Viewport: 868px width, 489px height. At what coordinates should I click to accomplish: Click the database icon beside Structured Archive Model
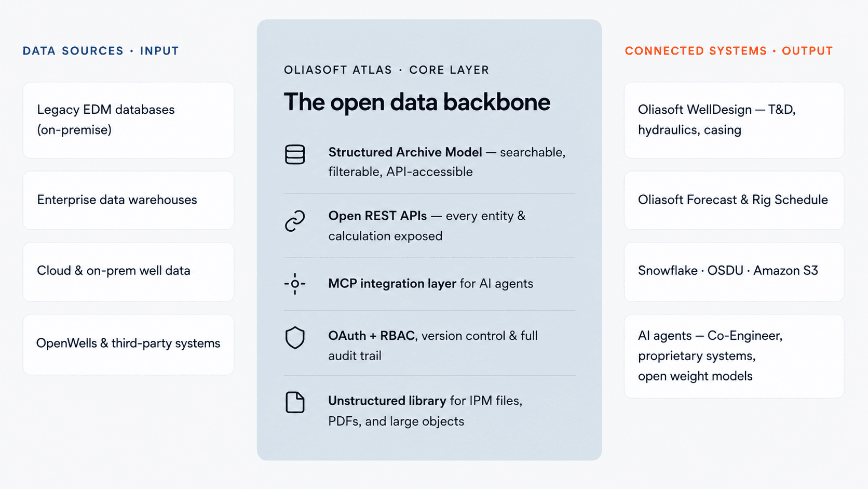tap(295, 155)
